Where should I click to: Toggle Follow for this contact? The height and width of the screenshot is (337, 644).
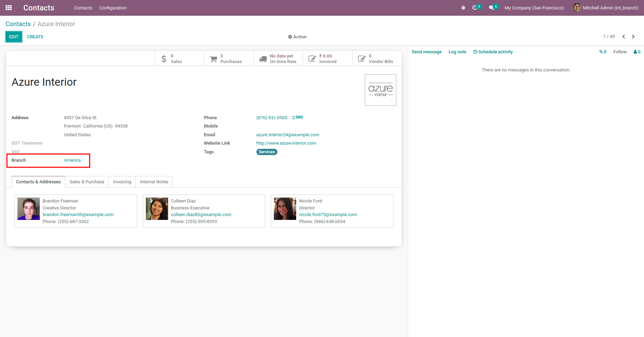620,52
